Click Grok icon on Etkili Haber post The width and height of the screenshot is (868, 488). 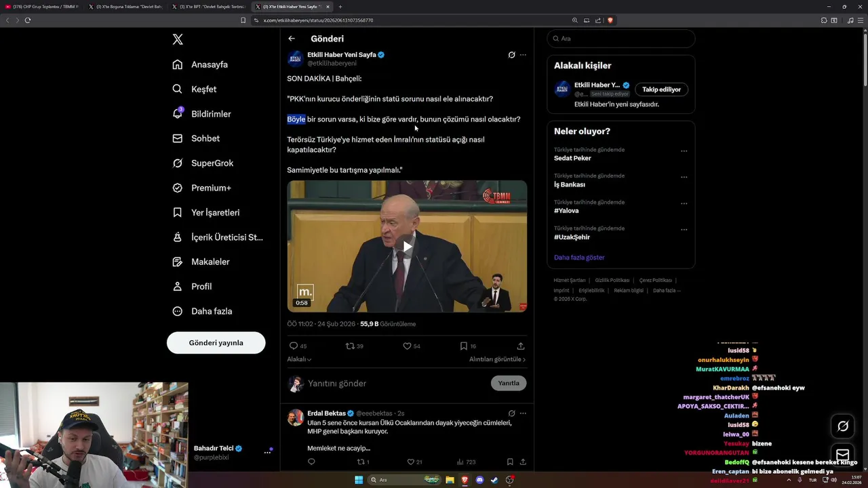coord(511,55)
